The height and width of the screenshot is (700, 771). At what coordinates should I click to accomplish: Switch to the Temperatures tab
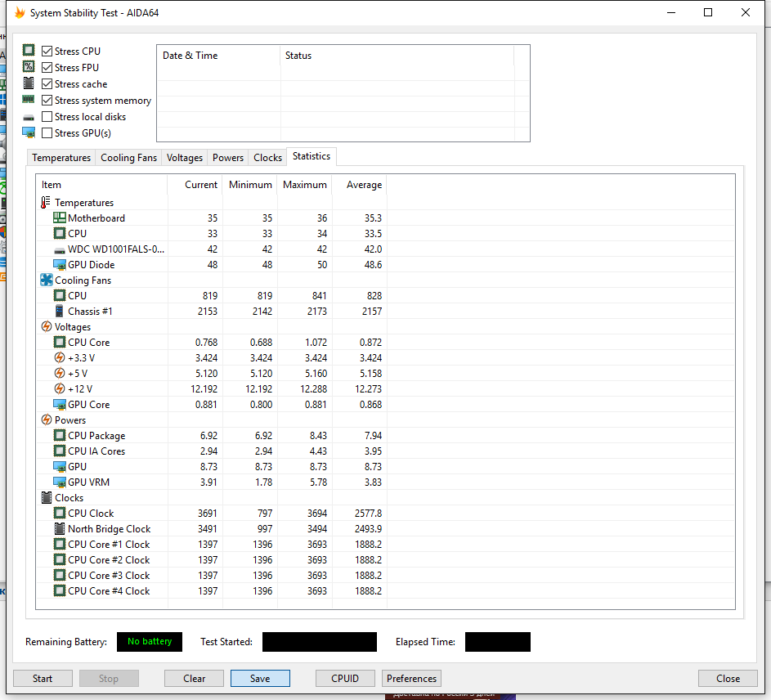pyautogui.click(x=61, y=157)
